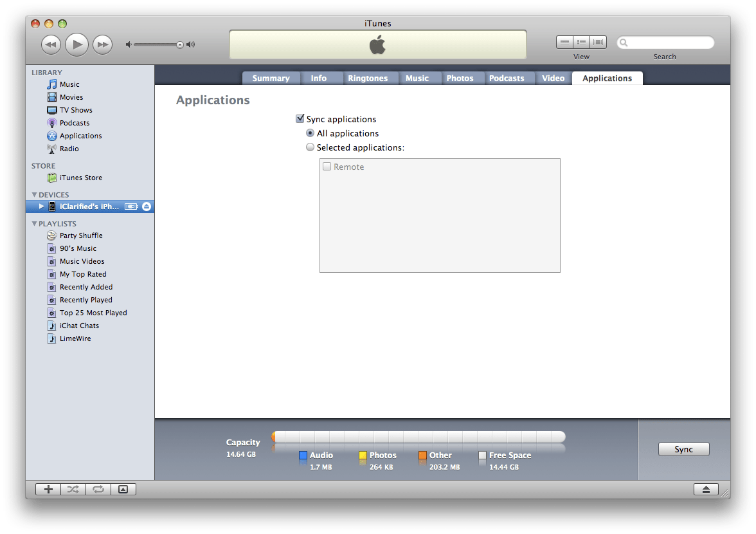Click the volume slider knob
756x534 pixels.
click(x=180, y=45)
